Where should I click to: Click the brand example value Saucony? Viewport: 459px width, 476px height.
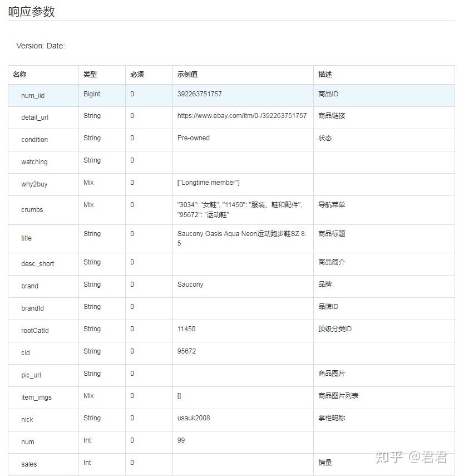coord(189,284)
